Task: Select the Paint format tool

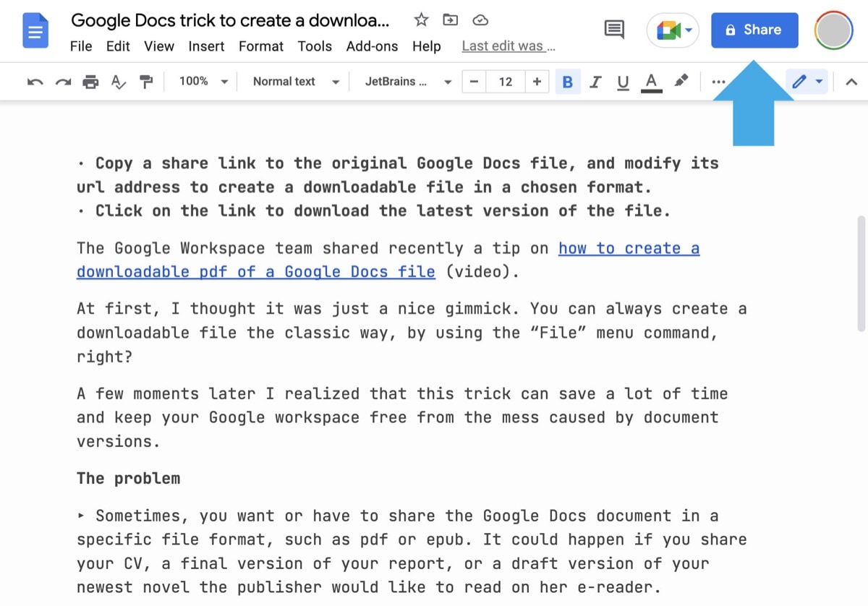Action: 146,81
